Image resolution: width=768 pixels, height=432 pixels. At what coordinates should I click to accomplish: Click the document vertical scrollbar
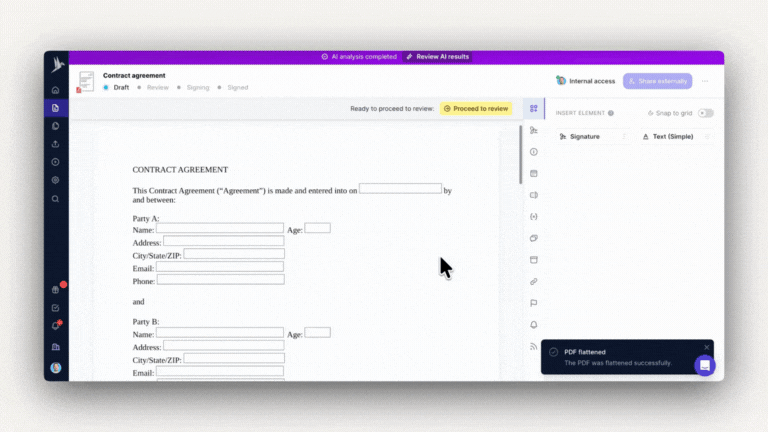tap(520, 155)
